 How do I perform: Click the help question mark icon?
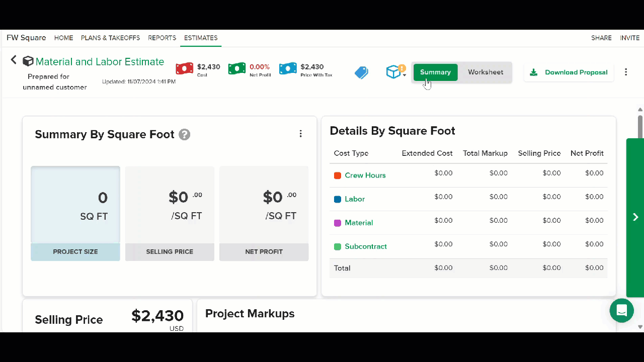(x=185, y=135)
